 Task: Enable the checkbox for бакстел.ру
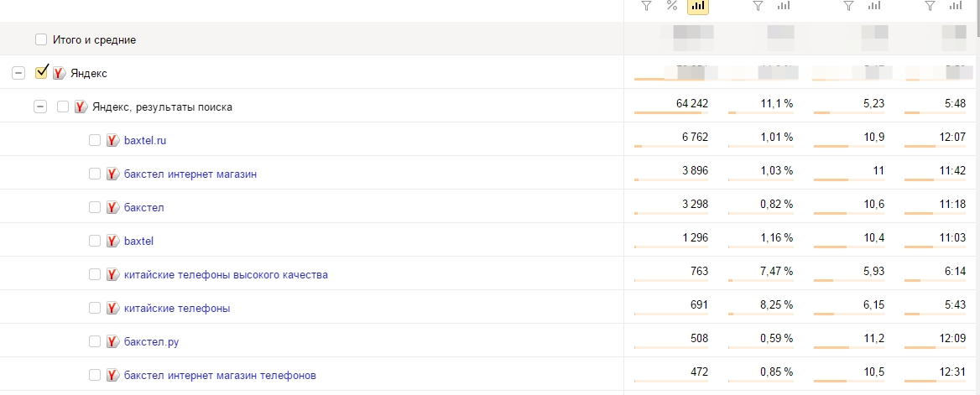(95, 341)
